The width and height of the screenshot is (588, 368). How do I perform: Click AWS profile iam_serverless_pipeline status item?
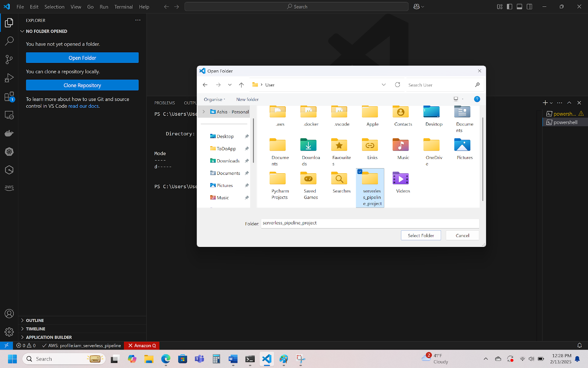(x=82, y=346)
